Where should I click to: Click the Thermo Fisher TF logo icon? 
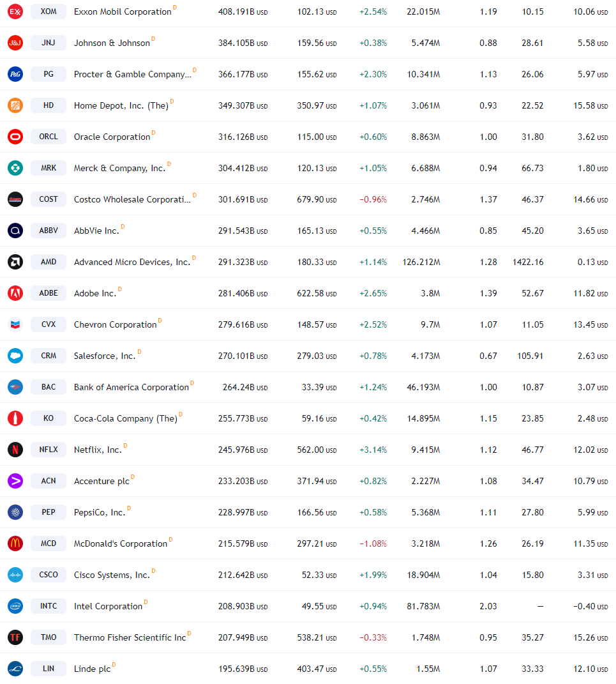click(x=15, y=637)
